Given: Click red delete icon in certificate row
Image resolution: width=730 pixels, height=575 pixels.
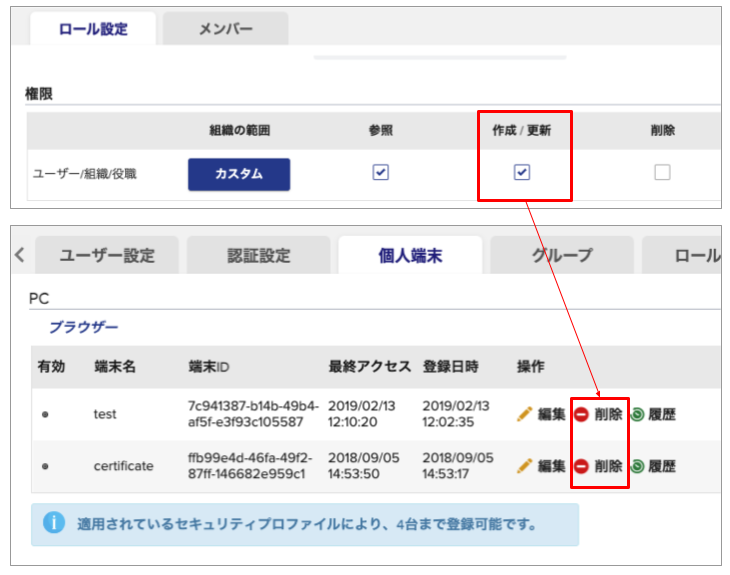Looking at the screenshot, I should [x=581, y=466].
